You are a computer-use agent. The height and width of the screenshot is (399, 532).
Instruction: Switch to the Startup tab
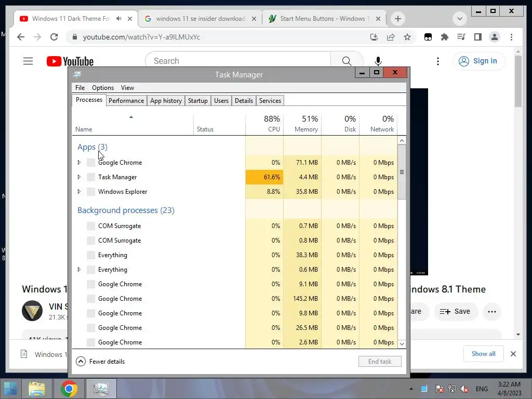pos(198,101)
